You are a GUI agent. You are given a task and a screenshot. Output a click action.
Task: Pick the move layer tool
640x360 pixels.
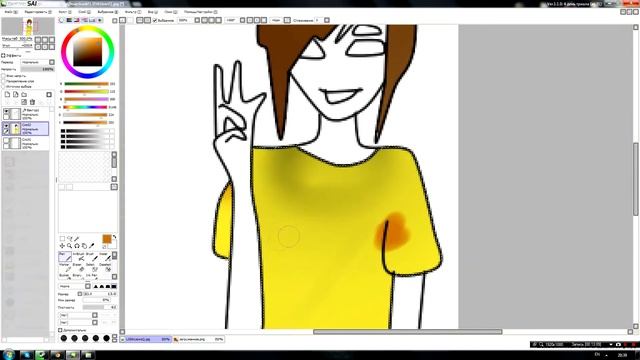[62, 246]
